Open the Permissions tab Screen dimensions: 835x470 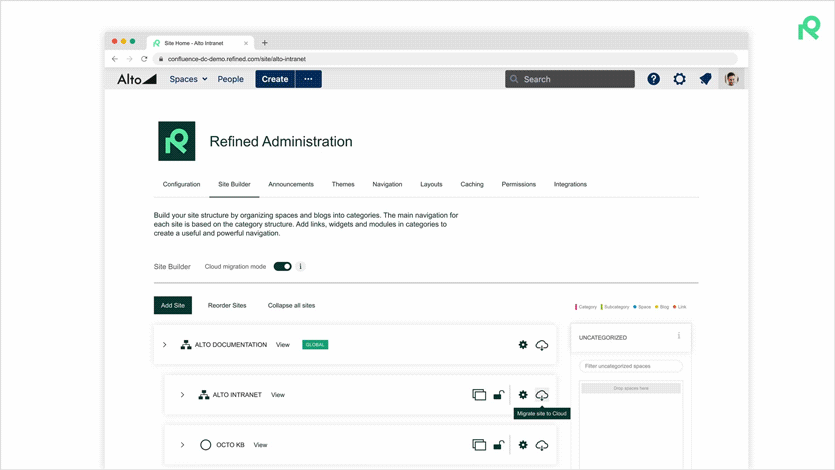(519, 184)
